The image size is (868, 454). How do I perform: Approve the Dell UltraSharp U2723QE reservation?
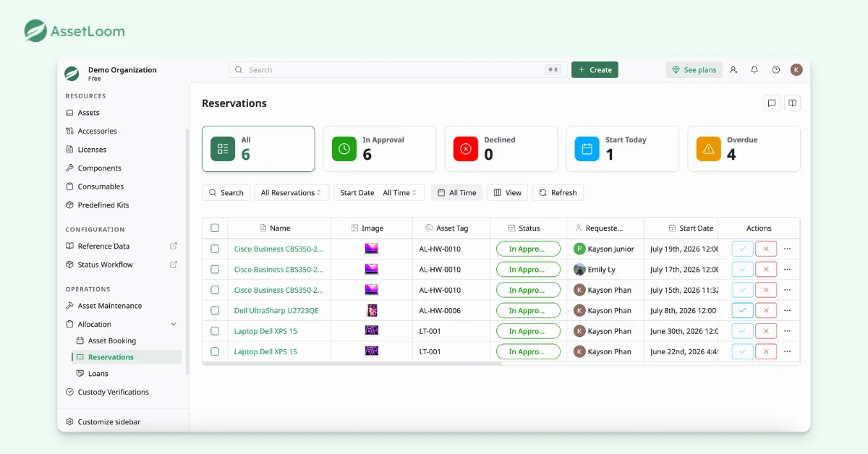pyautogui.click(x=743, y=310)
